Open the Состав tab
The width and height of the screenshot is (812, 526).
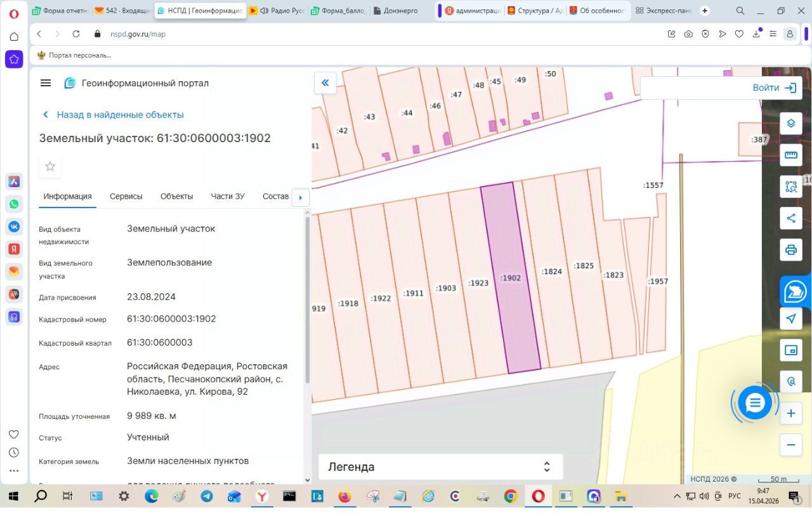[275, 197]
